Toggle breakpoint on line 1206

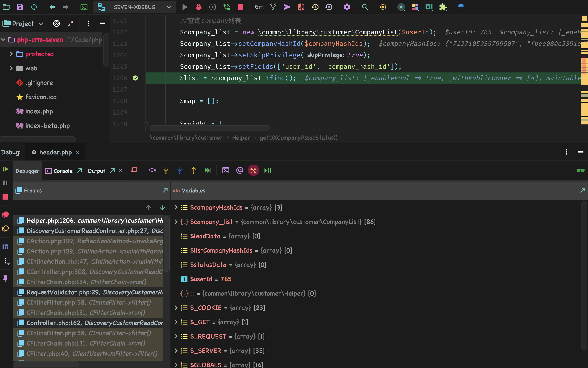click(135, 78)
